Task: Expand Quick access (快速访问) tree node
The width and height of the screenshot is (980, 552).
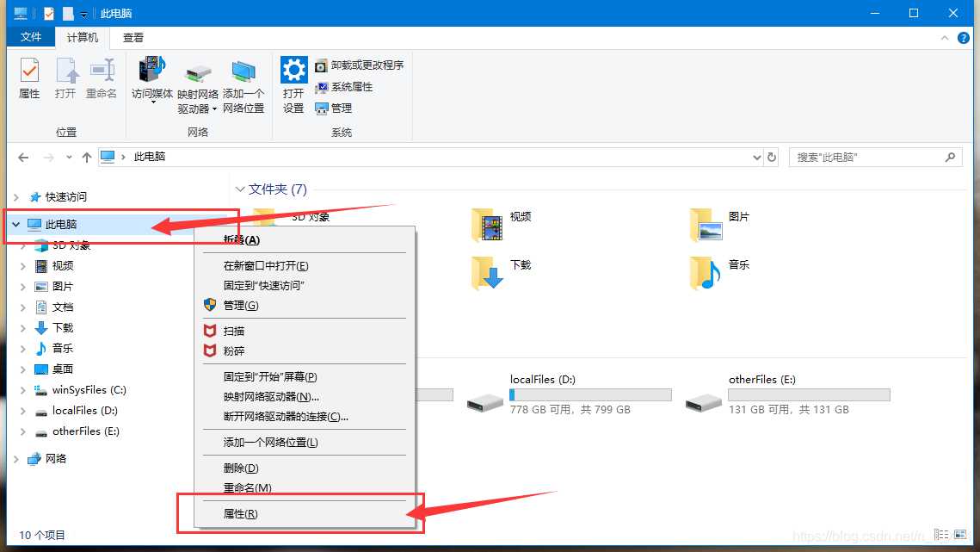Action: click(16, 197)
